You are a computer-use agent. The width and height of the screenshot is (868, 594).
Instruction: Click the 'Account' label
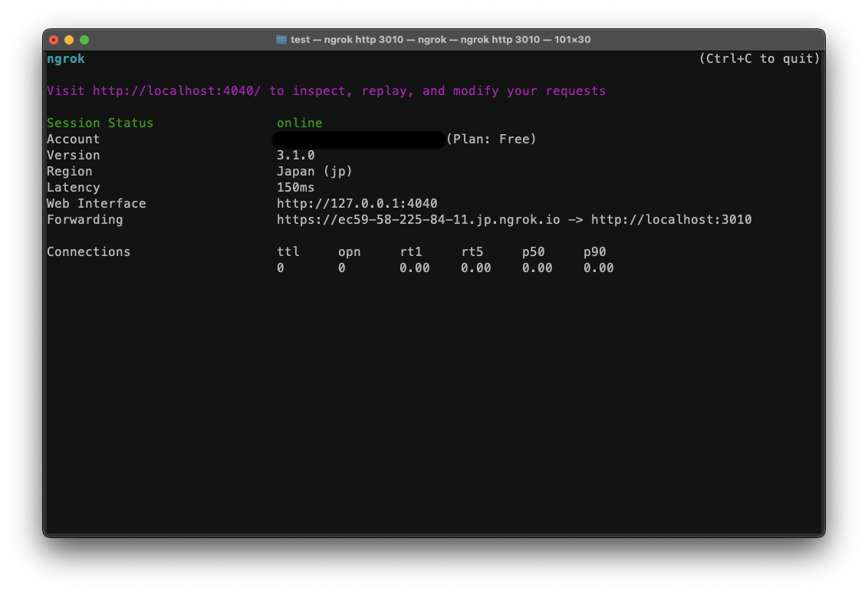pyautogui.click(x=73, y=139)
